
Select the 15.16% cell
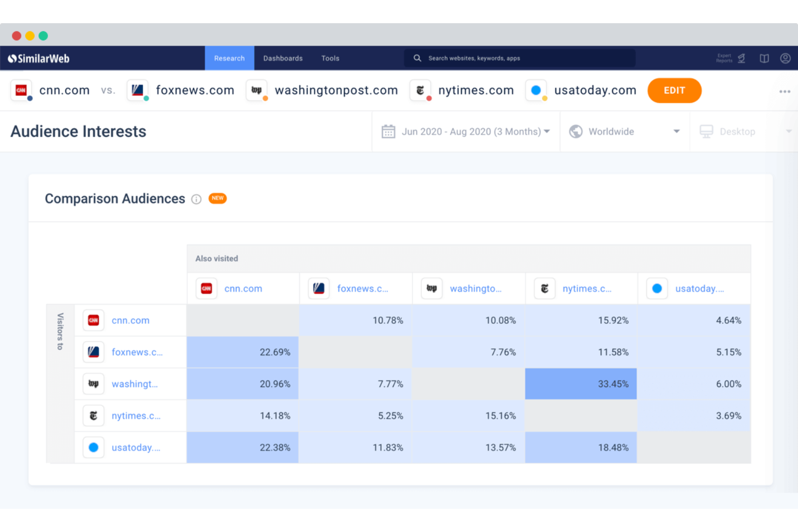[468, 416]
